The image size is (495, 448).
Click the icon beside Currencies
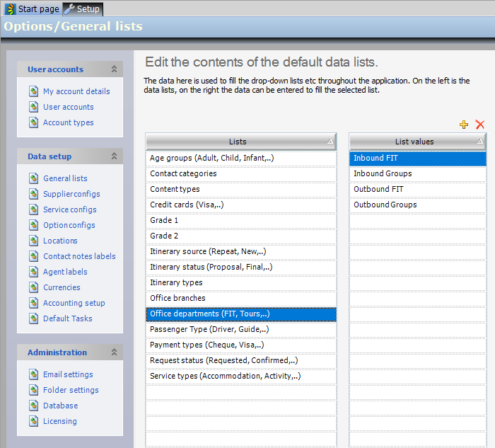[x=34, y=287]
